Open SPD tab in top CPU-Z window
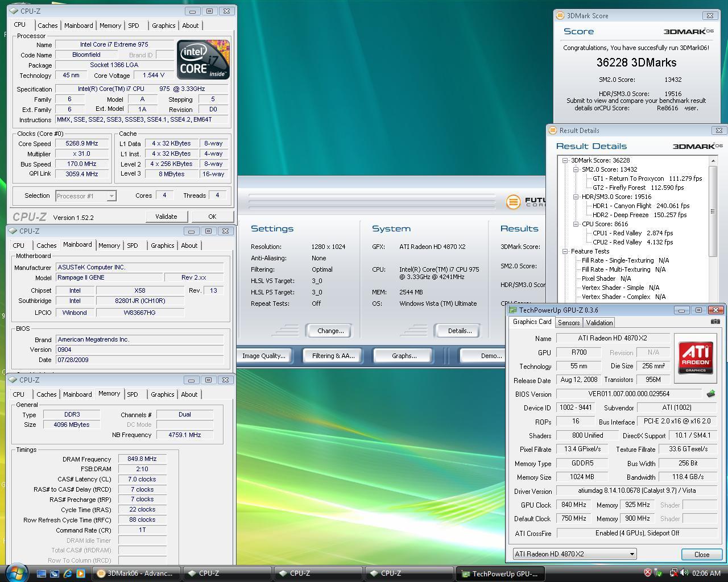 (x=134, y=26)
